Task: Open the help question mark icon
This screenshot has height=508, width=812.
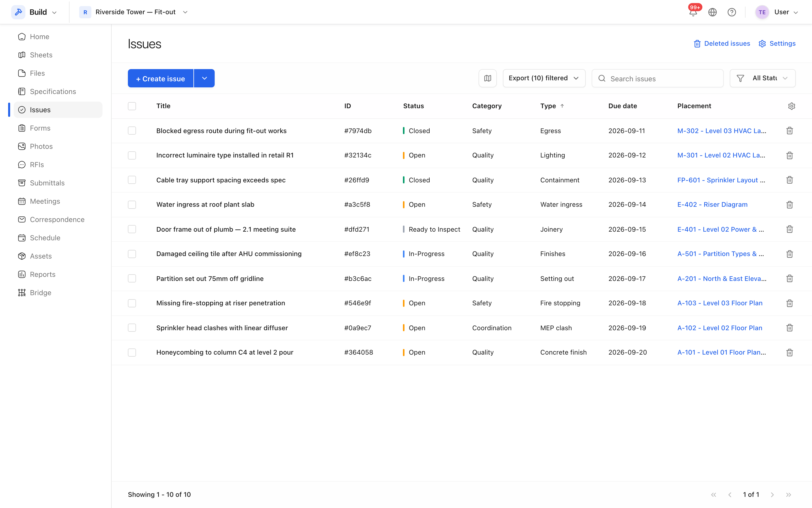Action: (x=732, y=12)
